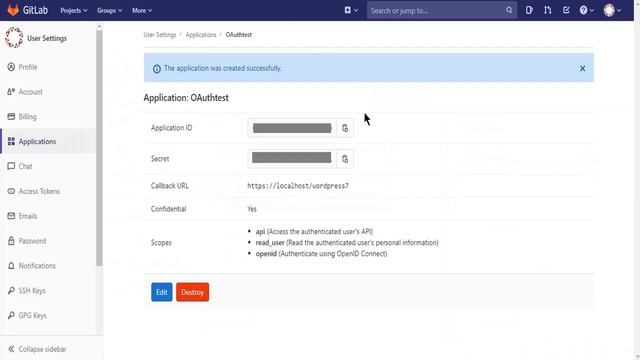640x360 pixels.
Task: Open the Help question mark dropdown
Action: tap(587, 10)
